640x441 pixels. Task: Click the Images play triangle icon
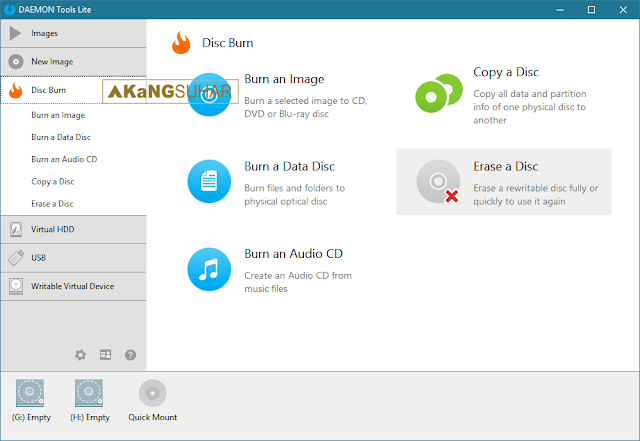coord(16,33)
